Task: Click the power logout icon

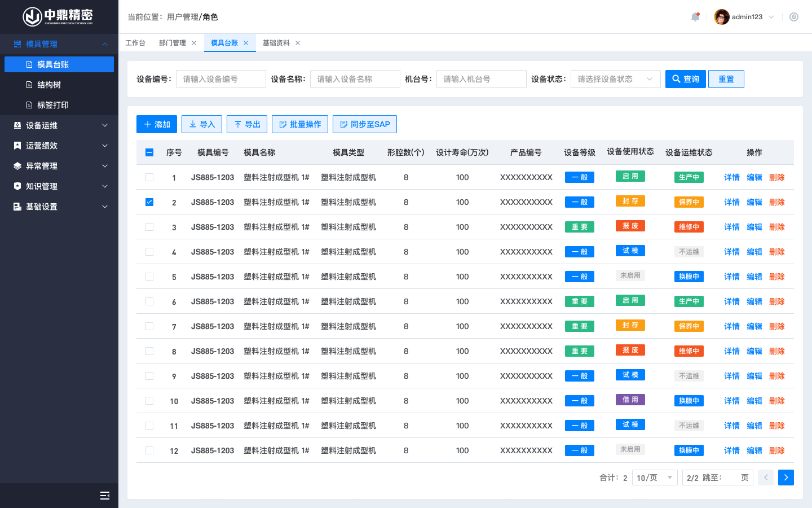Action: (794, 17)
